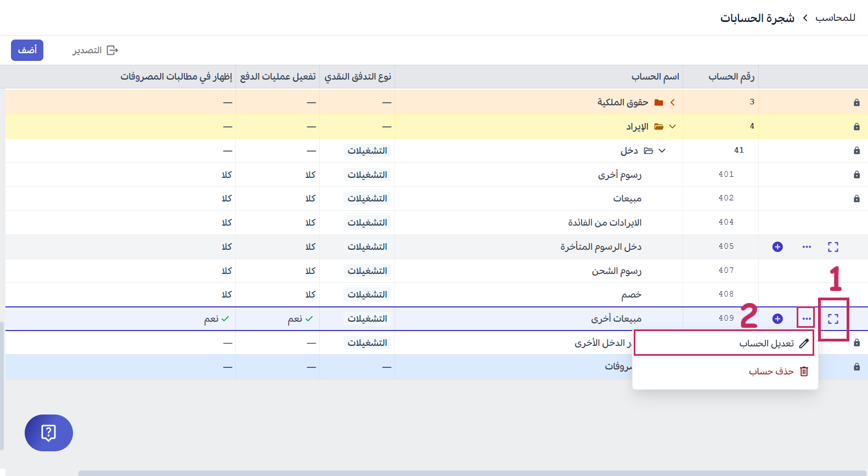Expand the حقوق الملكية account group
Viewport: 868px width, 476px height.
(x=672, y=102)
